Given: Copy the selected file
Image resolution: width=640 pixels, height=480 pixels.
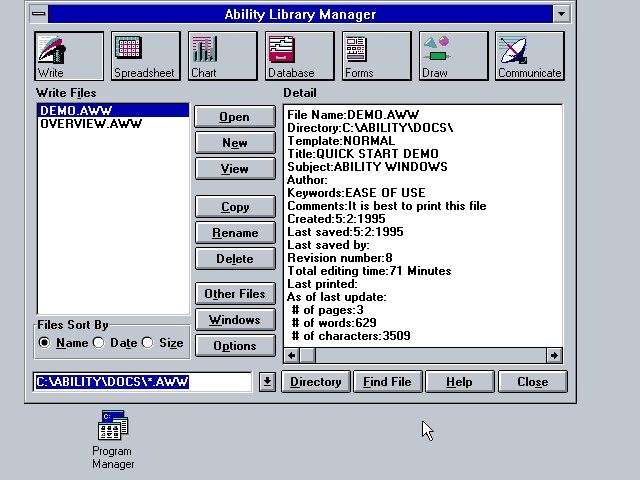Looking at the screenshot, I should 235,207.
